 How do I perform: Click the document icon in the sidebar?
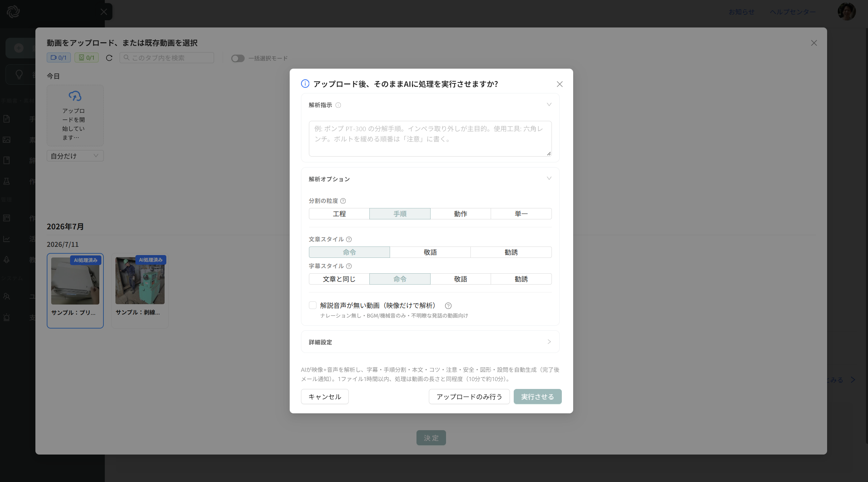(x=7, y=119)
